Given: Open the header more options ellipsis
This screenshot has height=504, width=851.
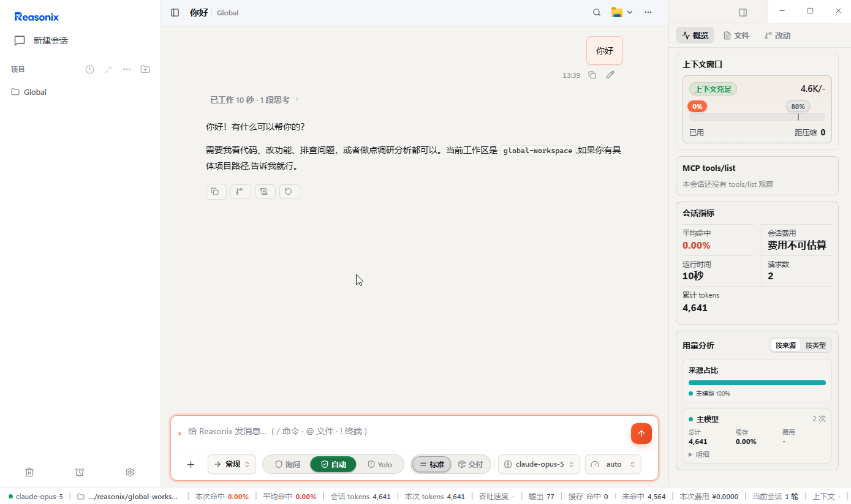Looking at the screenshot, I should point(648,12).
